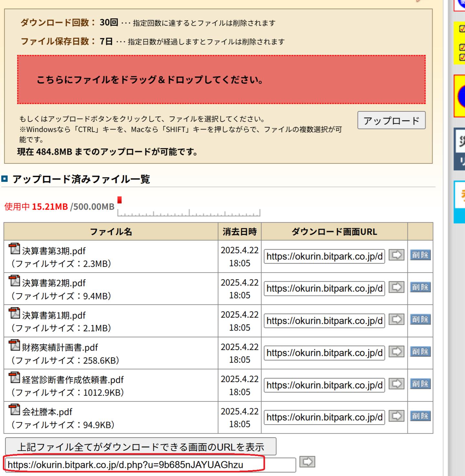Click arrow icon for 経営診断書作成依頼書.pdf URL

pos(396,384)
